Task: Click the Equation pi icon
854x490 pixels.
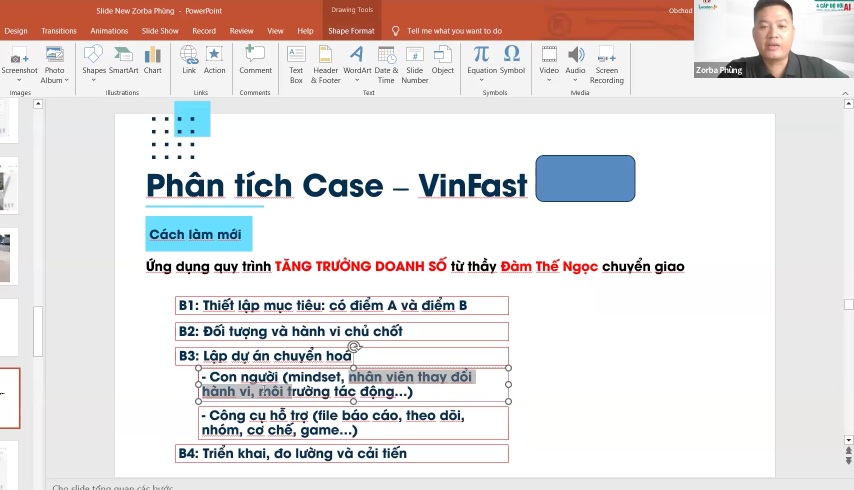Action: [481, 54]
